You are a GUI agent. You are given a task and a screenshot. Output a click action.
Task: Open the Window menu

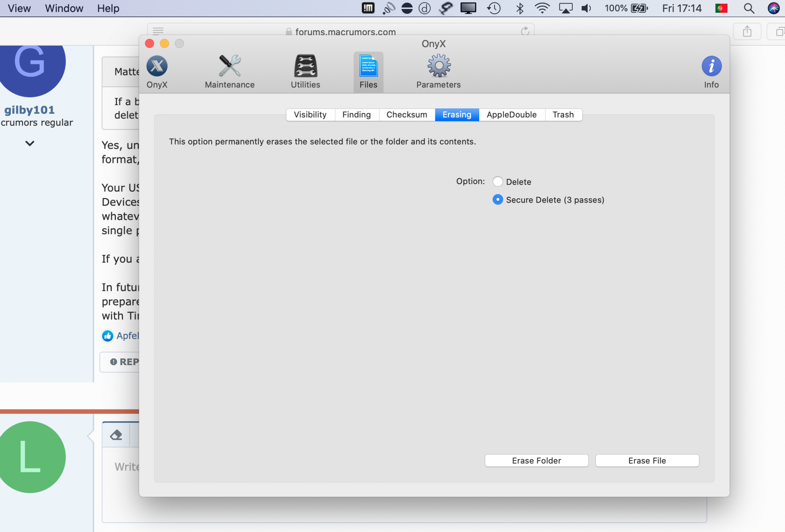64,8
